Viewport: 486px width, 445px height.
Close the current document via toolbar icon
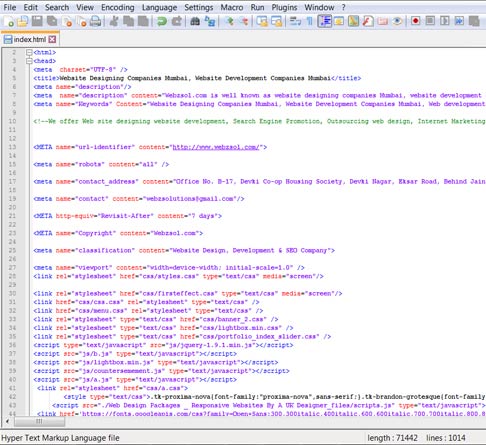(x=67, y=22)
